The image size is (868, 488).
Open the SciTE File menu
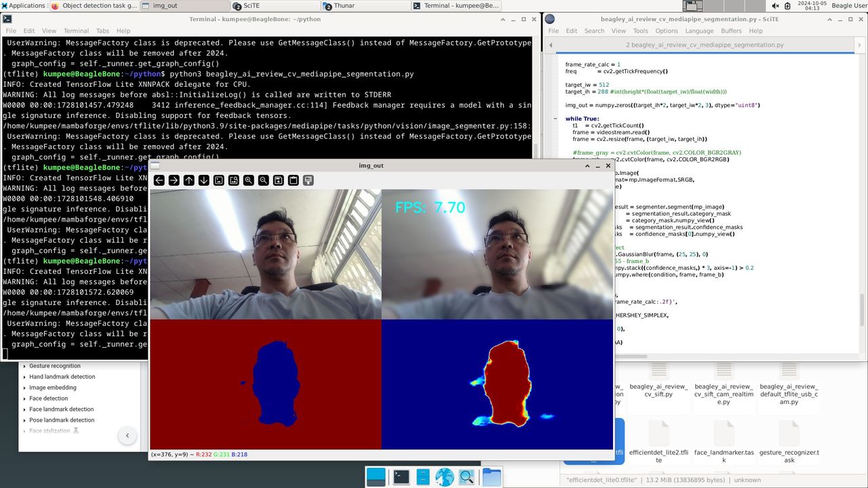553,30
